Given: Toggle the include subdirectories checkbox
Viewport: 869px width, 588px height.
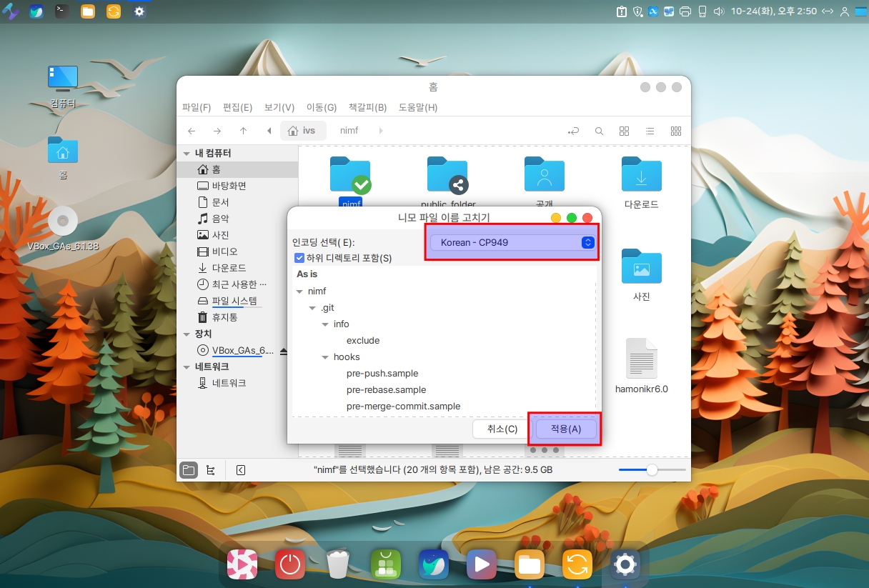Looking at the screenshot, I should pos(300,258).
